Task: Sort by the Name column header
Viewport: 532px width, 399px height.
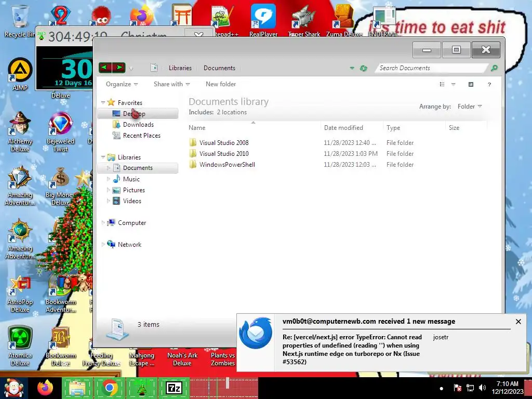Action: (x=254, y=128)
